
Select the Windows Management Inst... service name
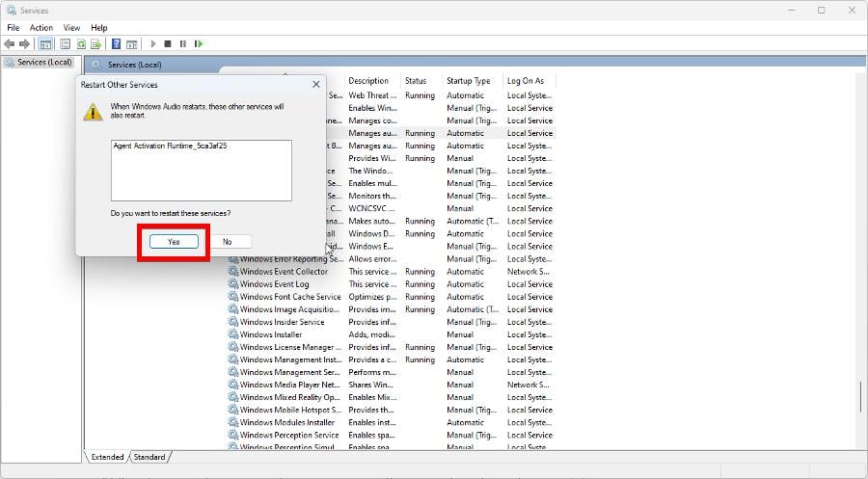[290, 359]
